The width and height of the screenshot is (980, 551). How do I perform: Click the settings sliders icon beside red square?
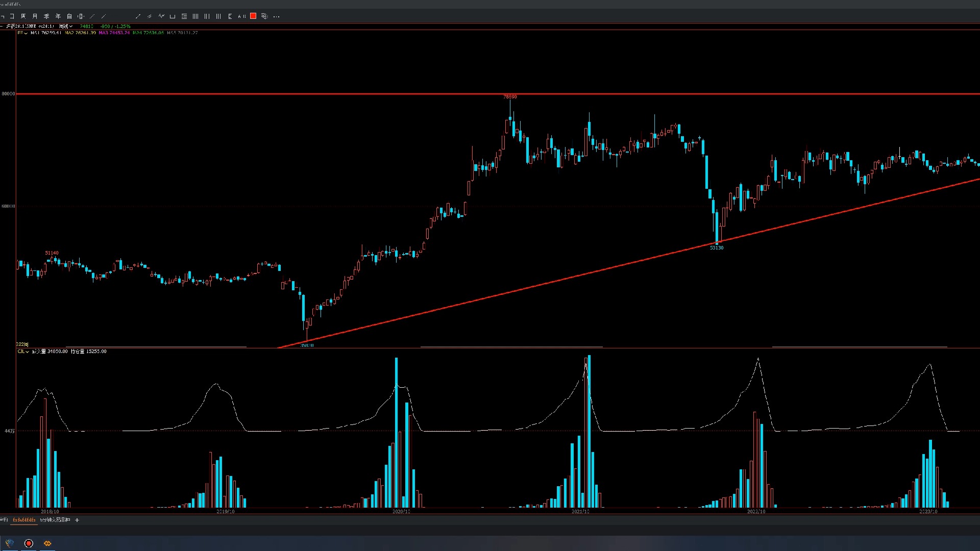[264, 16]
